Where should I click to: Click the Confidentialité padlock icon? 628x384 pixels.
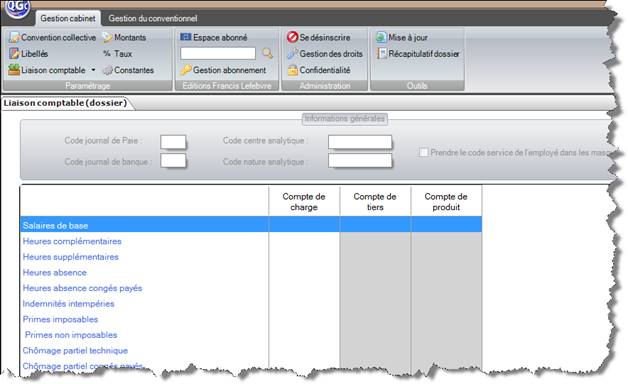293,70
